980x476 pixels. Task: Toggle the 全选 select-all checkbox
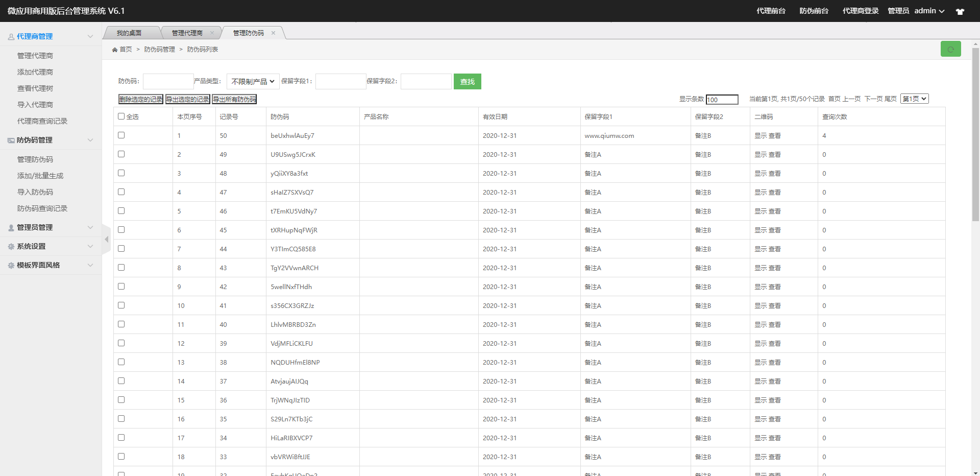pyautogui.click(x=121, y=116)
